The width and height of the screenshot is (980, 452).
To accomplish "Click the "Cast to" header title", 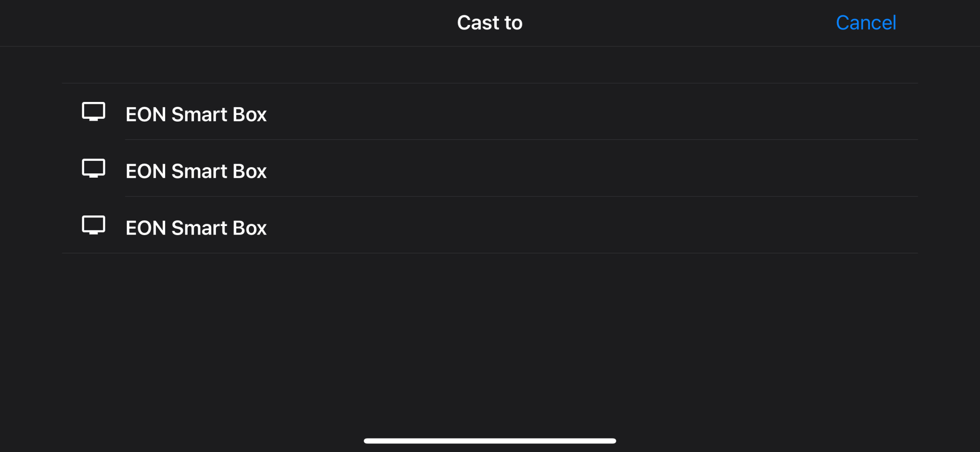I will (490, 23).
